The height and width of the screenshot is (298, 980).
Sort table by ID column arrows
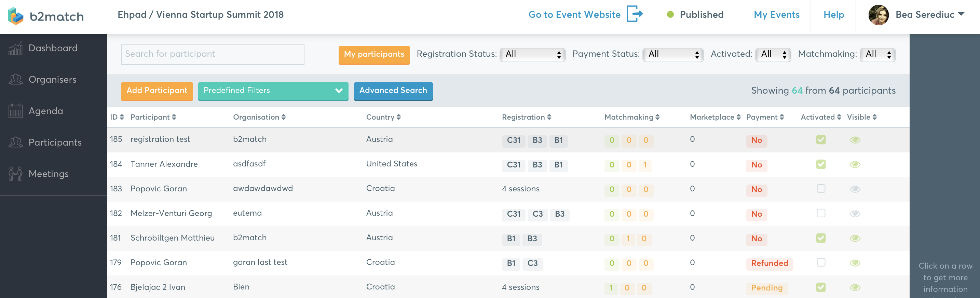(x=122, y=117)
